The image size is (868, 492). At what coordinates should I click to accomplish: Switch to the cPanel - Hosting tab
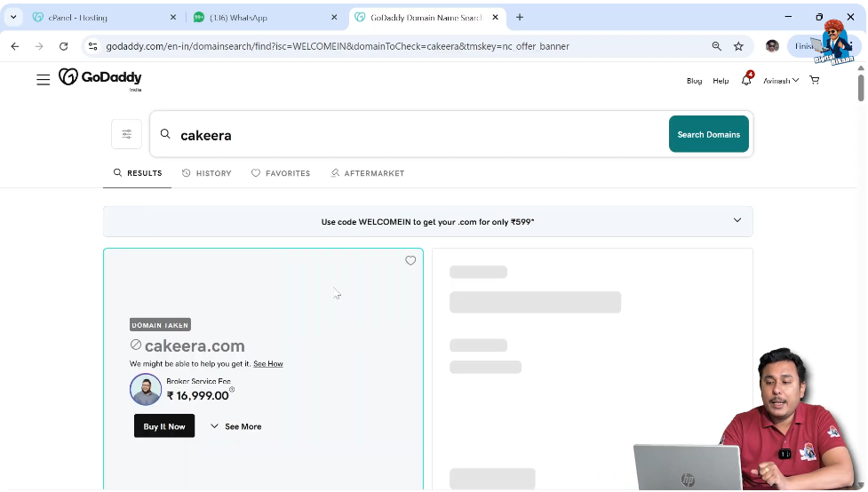point(104,17)
